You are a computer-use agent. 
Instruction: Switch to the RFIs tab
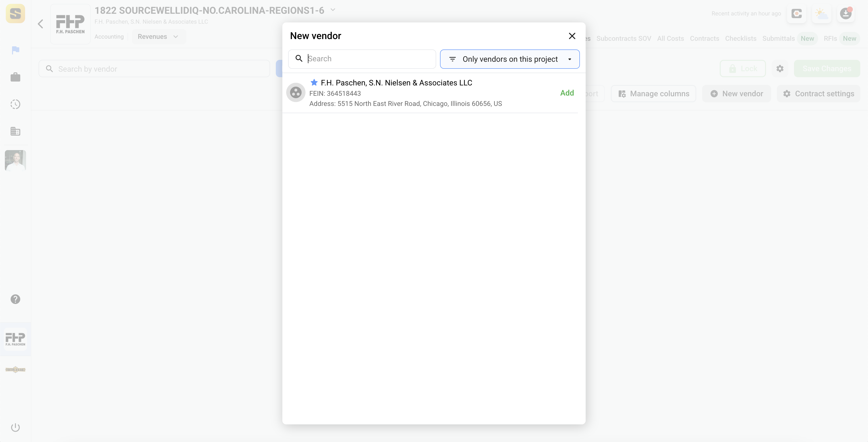pos(830,38)
